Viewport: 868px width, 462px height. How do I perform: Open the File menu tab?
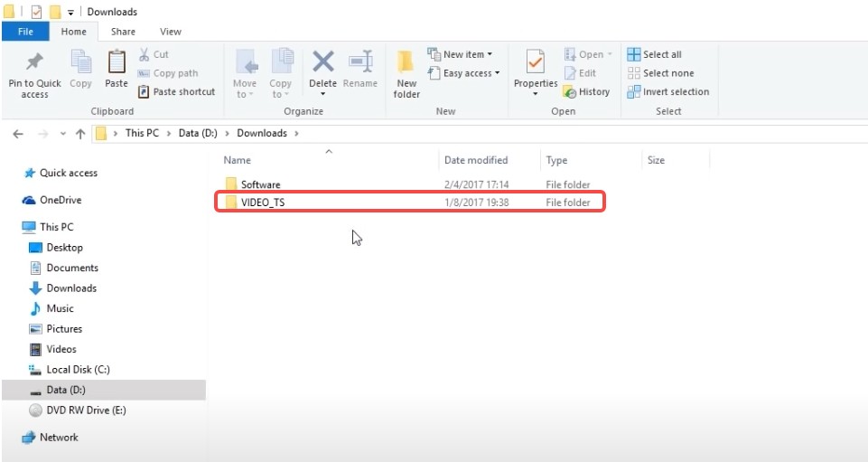coord(25,32)
